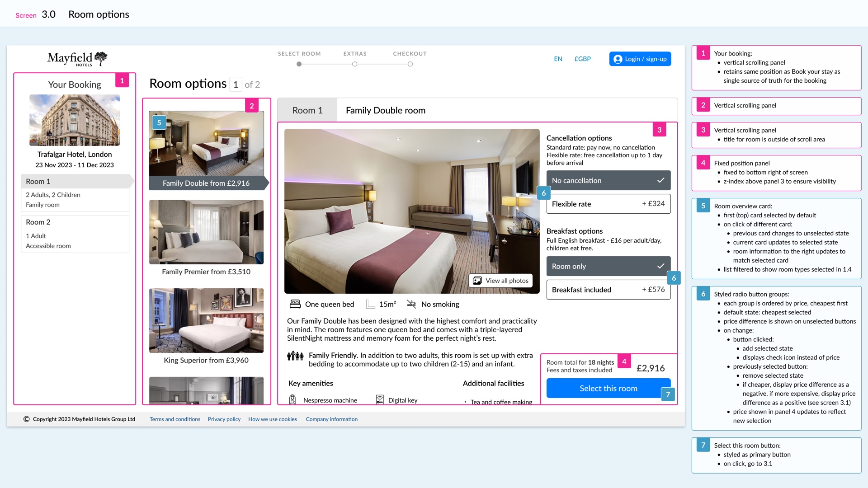Click the room size 15m² icon
The width and height of the screenshot is (868, 488).
370,304
